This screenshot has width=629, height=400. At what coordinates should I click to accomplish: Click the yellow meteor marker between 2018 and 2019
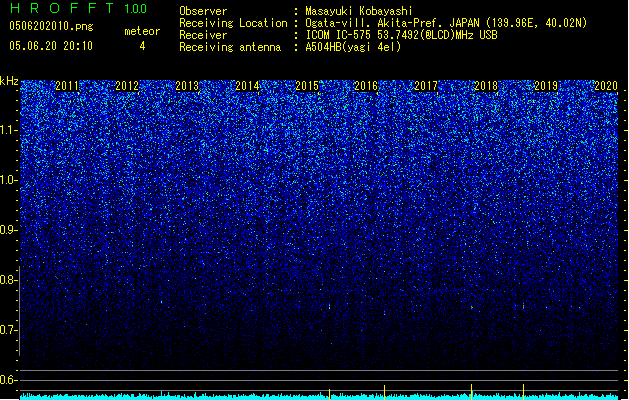(523, 392)
